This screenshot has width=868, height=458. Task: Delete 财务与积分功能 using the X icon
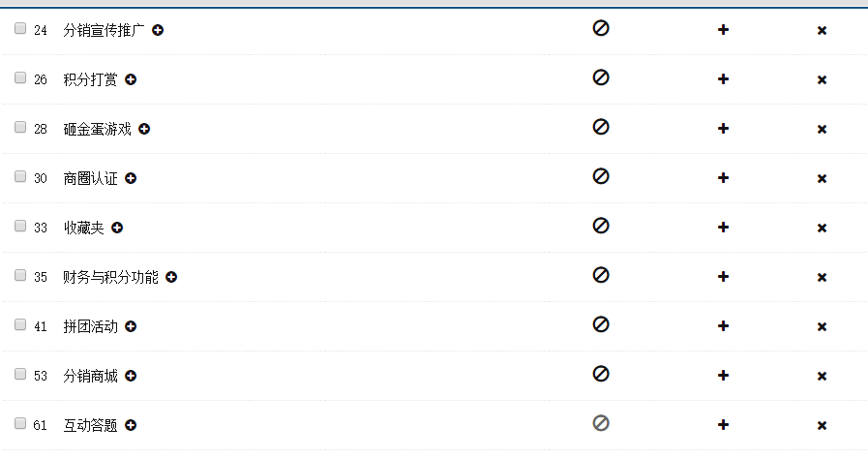822,278
